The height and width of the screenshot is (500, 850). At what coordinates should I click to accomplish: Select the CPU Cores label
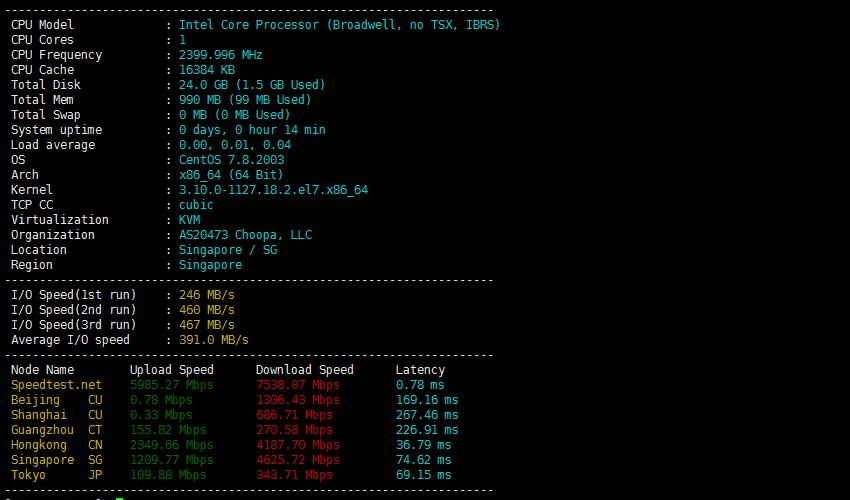[42, 40]
